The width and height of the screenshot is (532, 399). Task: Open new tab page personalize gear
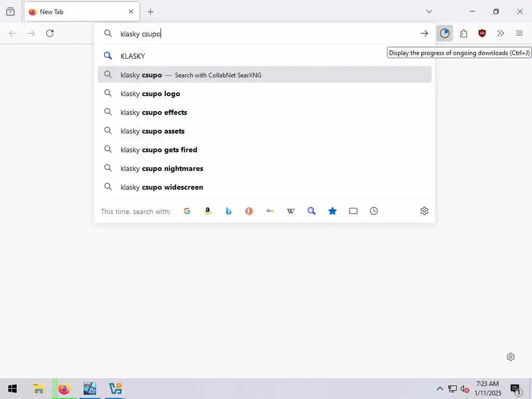[511, 357]
